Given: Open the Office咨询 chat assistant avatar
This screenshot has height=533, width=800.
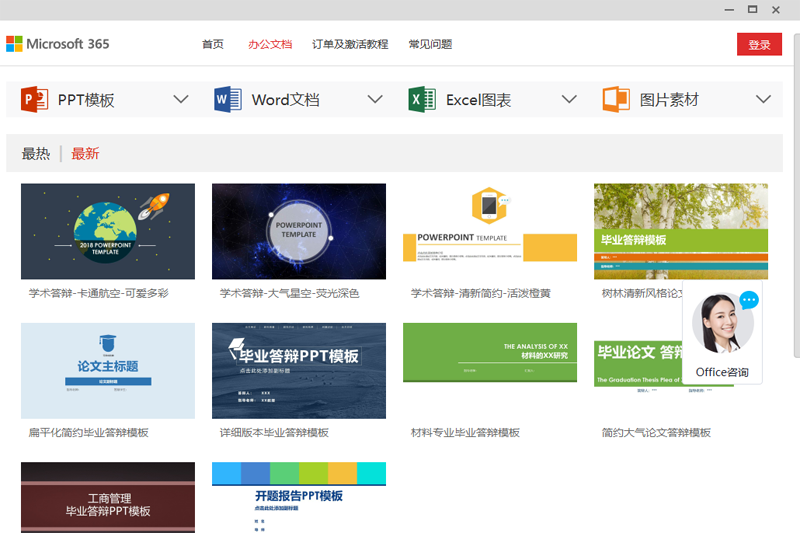Looking at the screenshot, I should [722, 326].
